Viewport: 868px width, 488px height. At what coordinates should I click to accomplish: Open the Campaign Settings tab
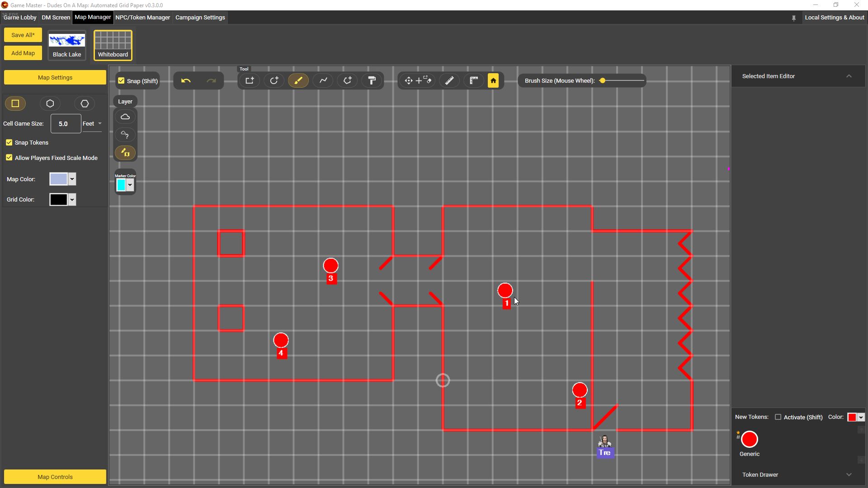click(x=200, y=18)
